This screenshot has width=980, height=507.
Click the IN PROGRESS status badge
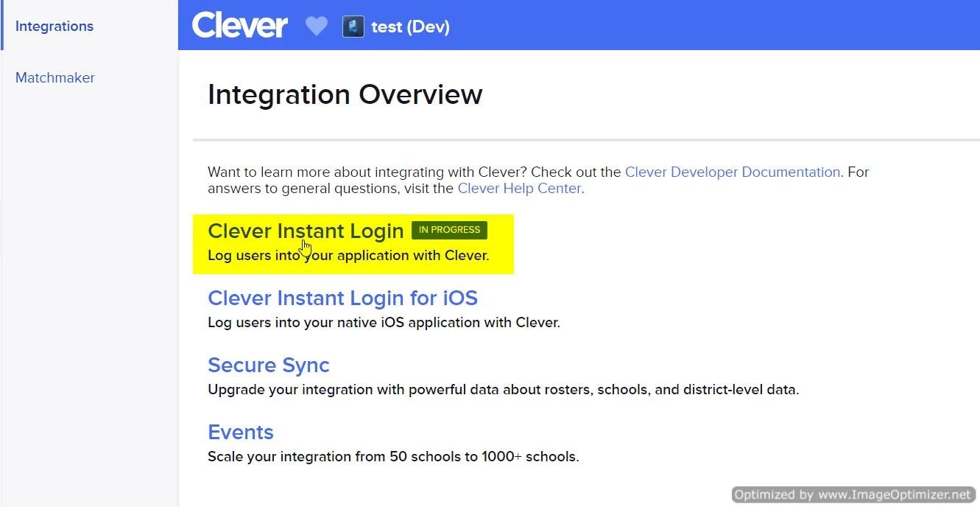[x=449, y=230]
